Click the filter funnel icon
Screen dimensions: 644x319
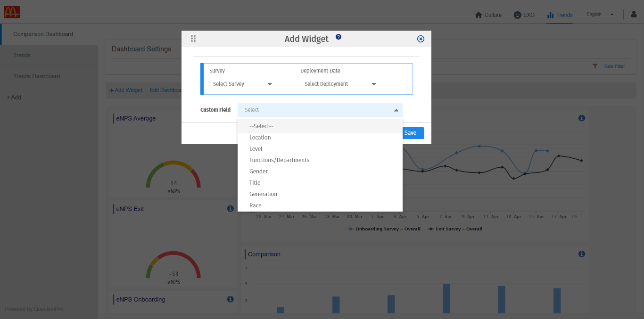[x=595, y=66]
